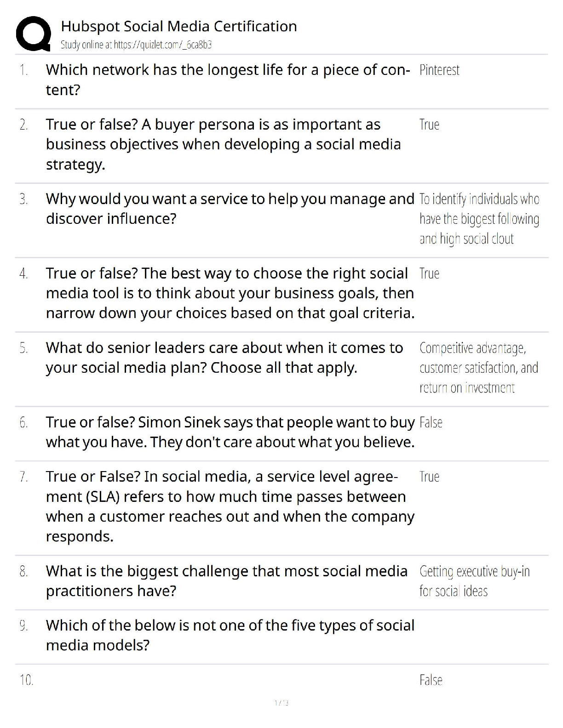Image resolution: width=563 pixels, height=728 pixels.
Task: Select the service level agreement (SLA) question
Action: click(230, 506)
